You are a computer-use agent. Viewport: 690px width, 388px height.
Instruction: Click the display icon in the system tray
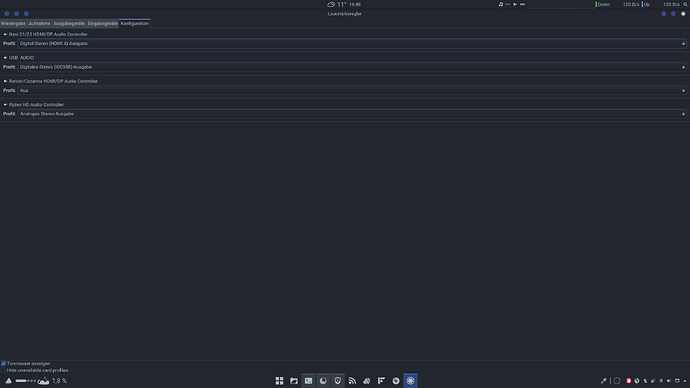(677, 381)
